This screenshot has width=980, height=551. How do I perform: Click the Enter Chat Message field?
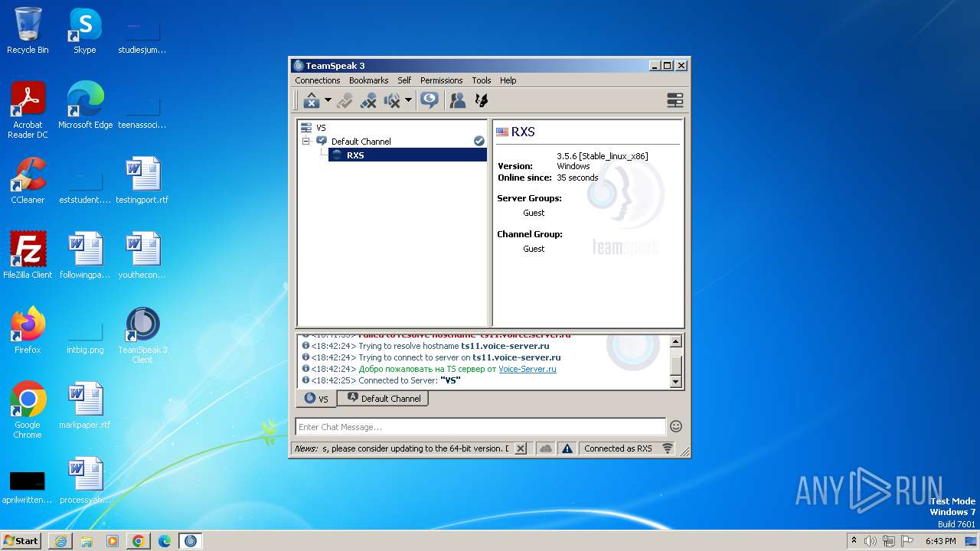point(481,427)
